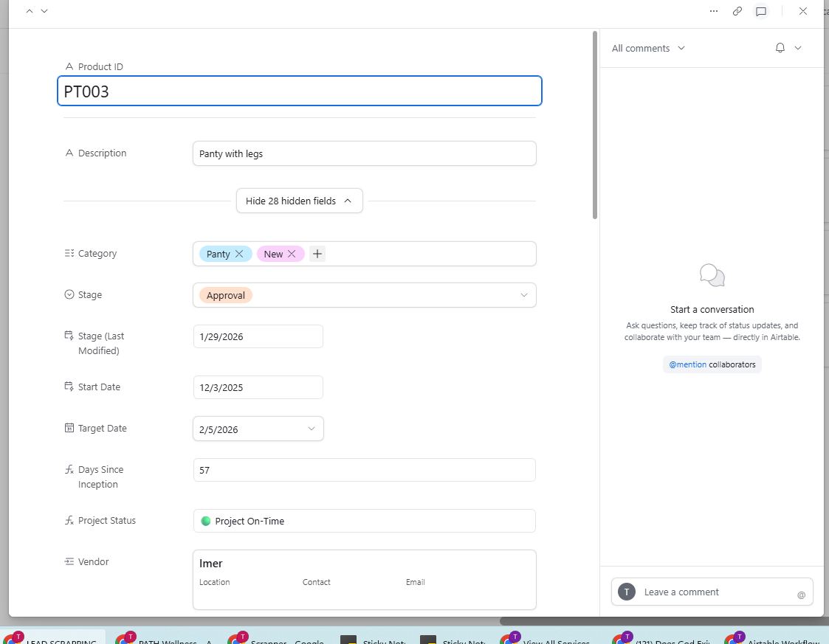Viewport: 829px width, 644px height.
Task: Click the Description text-type icon
Action: (69, 153)
